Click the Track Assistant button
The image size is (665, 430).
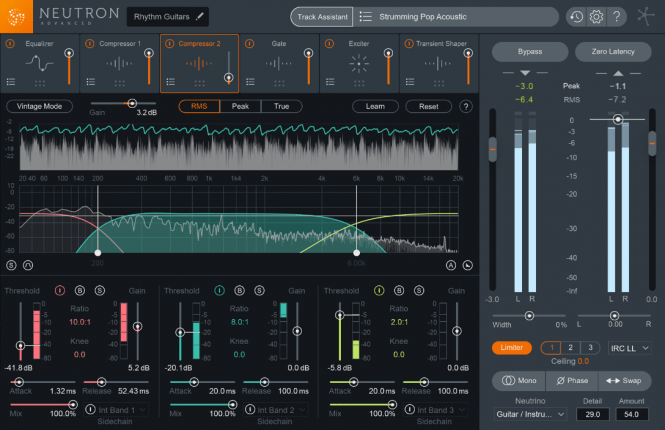click(x=322, y=17)
